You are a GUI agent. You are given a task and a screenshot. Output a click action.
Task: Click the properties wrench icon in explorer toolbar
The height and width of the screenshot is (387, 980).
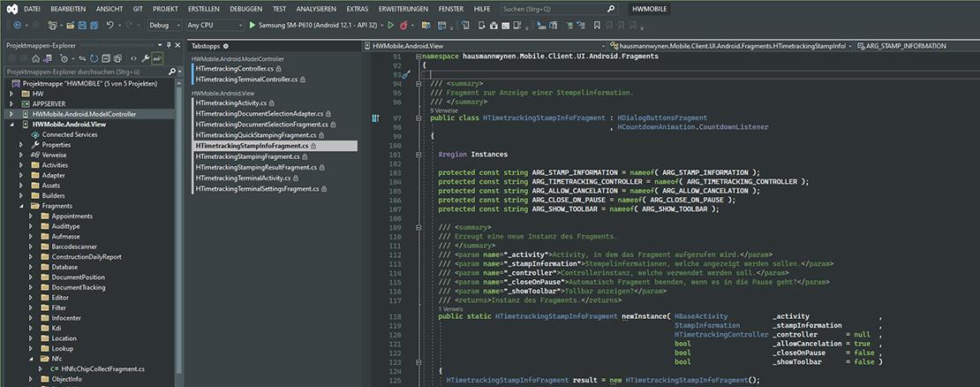click(x=146, y=58)
